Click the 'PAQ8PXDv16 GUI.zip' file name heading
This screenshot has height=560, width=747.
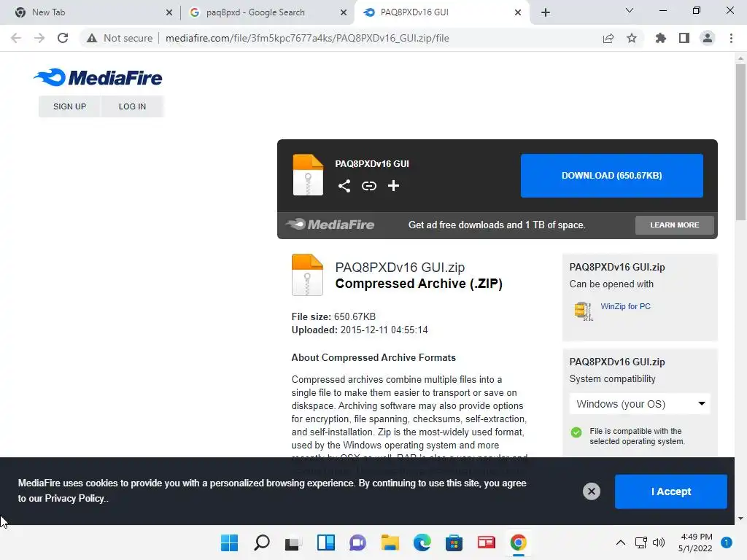400,268
